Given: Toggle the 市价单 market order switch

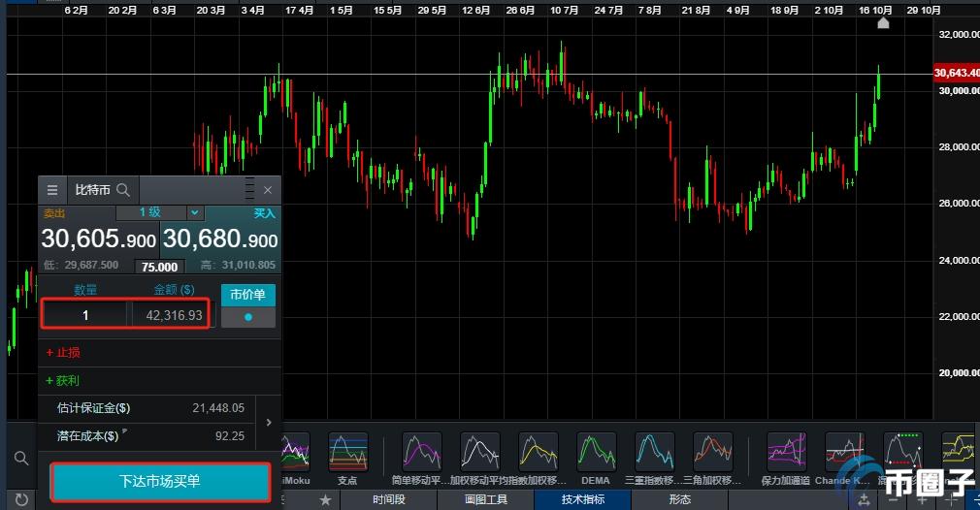Looking at the screenshot, I should tap(248, 317).
